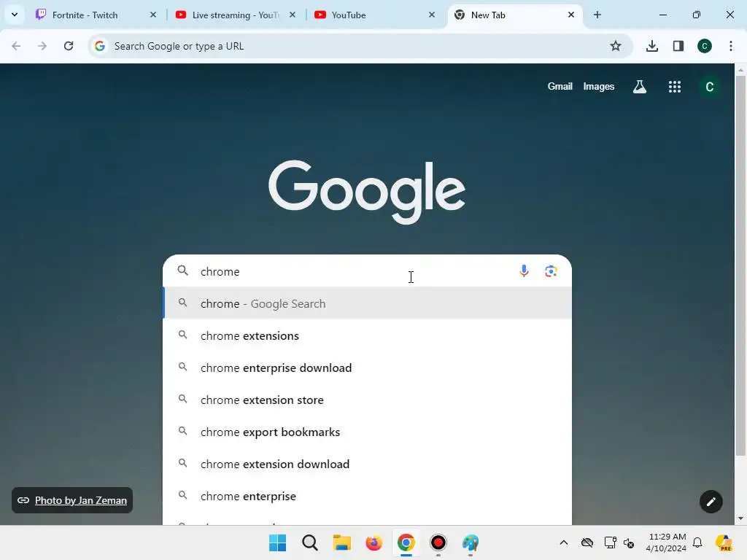Click the cloud sync tray icon

click(x=587, y=542)
